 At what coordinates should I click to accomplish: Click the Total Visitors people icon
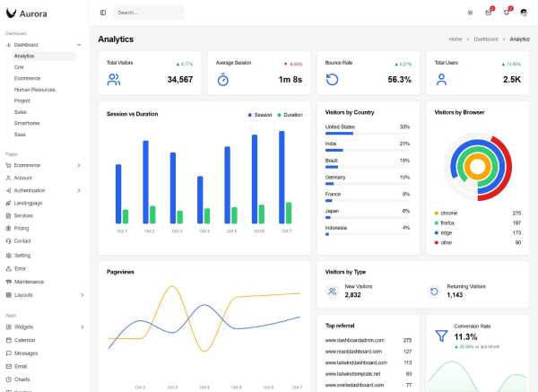tap(114, 79)
